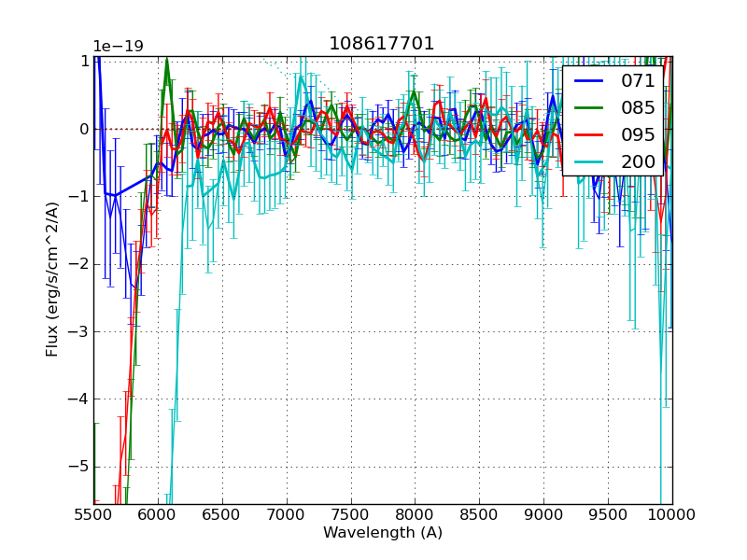Click the 0 y-axis tick label

point(84,129)
